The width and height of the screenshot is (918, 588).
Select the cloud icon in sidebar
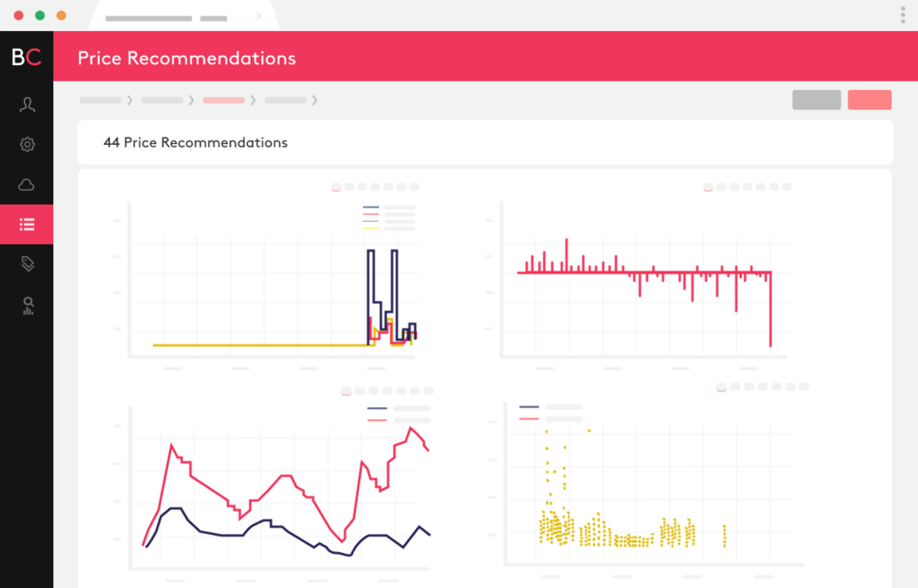pos(27,184)
